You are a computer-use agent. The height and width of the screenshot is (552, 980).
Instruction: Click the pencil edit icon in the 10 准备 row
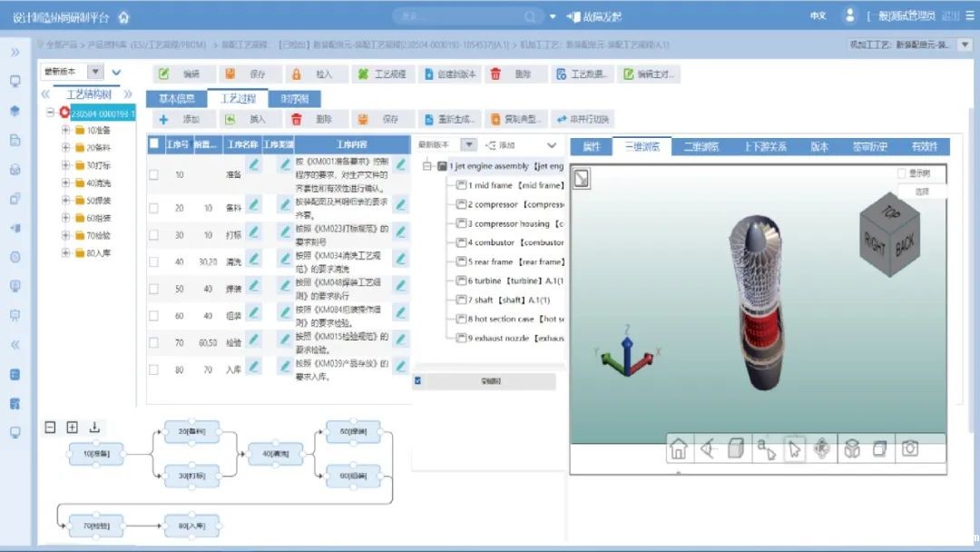pos(254,164)
